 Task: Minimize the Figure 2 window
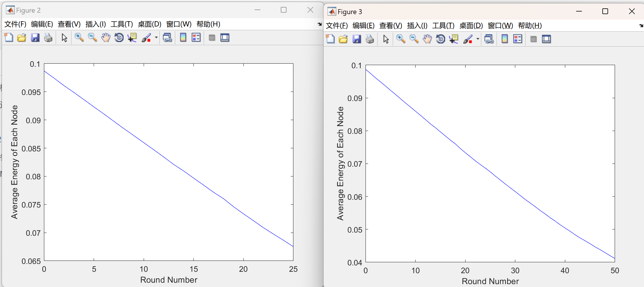[x=257, y=10]
